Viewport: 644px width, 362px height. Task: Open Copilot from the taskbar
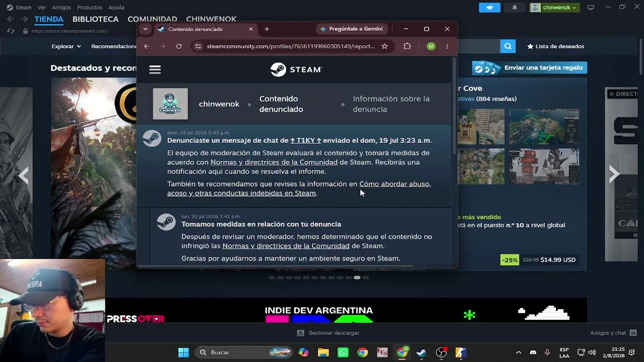(303, 352)
